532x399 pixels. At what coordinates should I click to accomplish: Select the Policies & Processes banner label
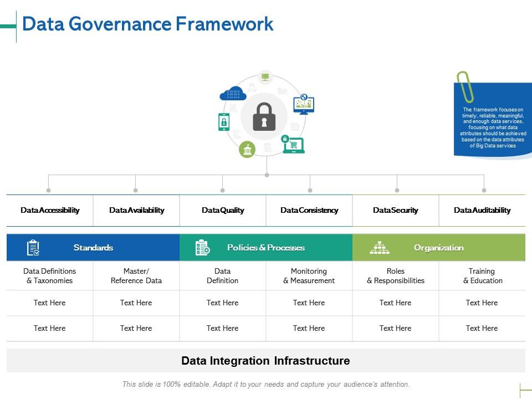[266, 248]
